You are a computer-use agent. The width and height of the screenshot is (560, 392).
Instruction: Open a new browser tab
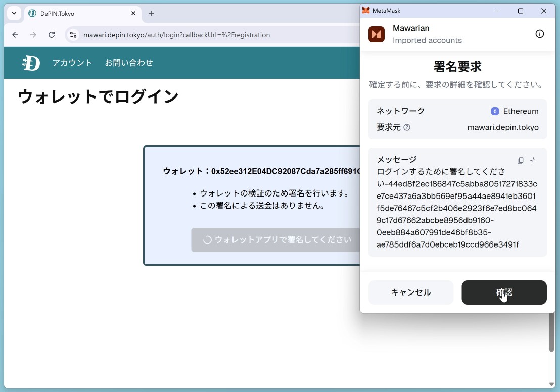[152, 13]
